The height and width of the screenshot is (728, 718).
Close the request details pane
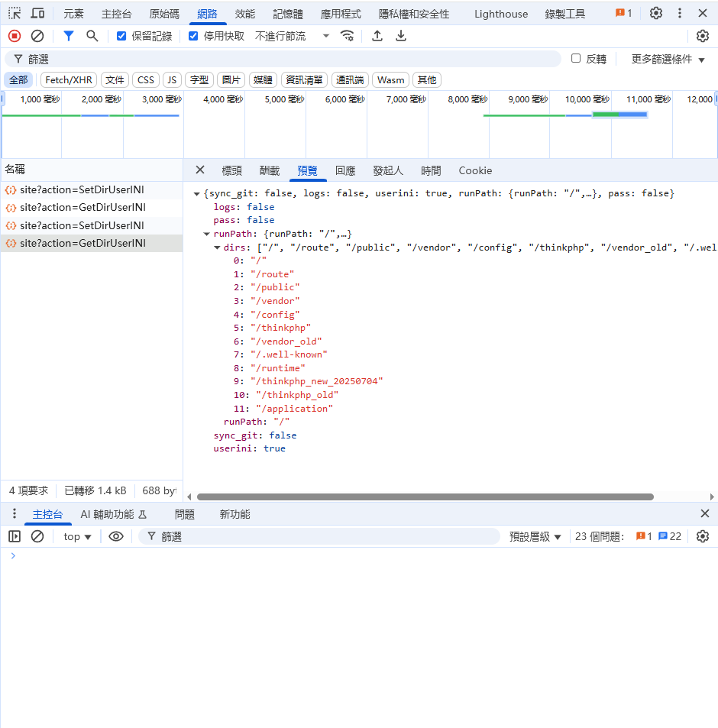coord(200,170)
